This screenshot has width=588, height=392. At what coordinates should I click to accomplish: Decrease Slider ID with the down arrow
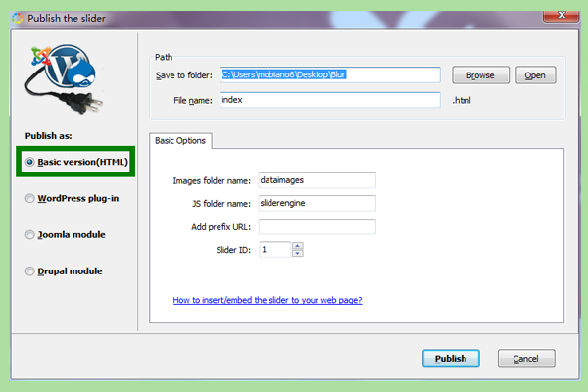click(297, 253)
